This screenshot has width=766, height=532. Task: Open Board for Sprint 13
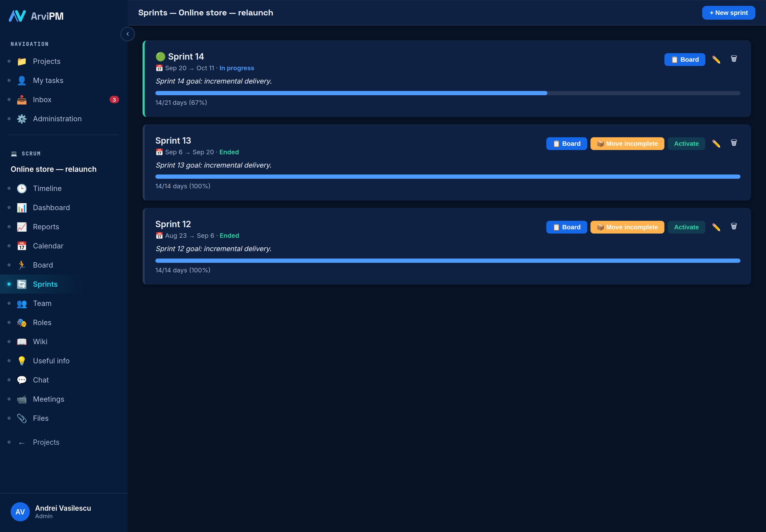point(566,144)
